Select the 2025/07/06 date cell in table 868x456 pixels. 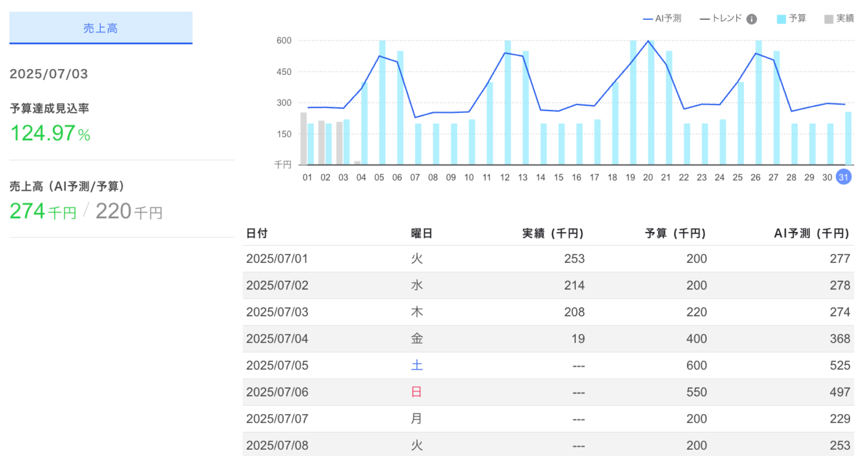(x=277, y=392)
